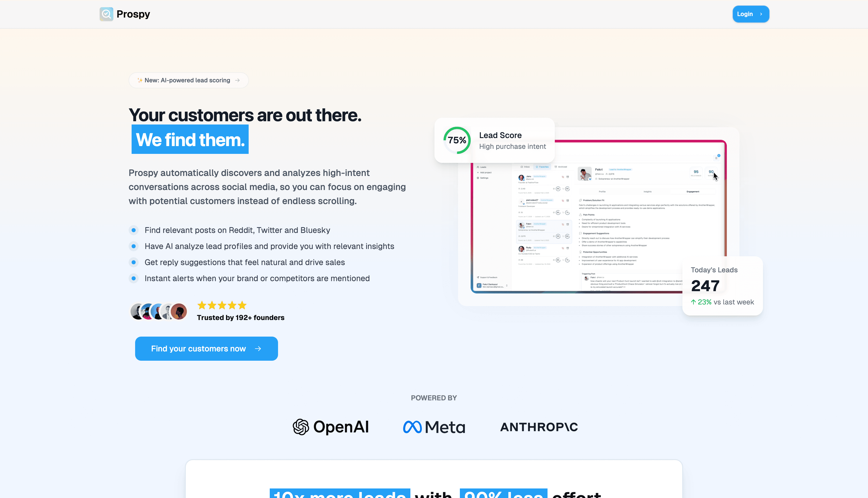This screenshot has height=498, width=868.
Task: Click the five-star rating icons
Action: (222, 305)
